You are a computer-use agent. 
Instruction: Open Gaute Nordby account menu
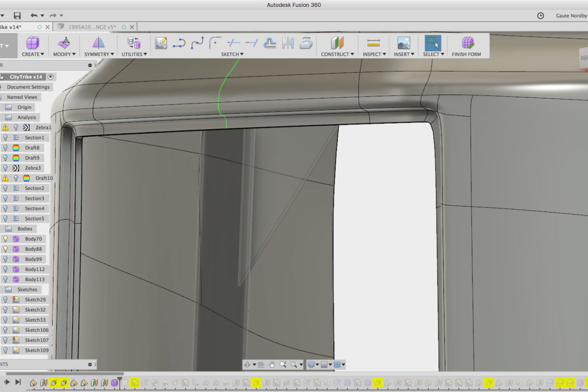(571, 16)
